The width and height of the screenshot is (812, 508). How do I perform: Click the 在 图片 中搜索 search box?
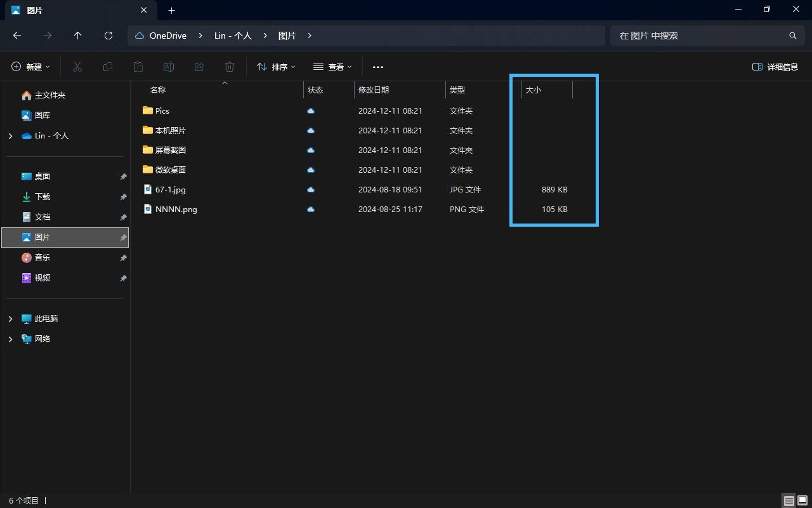tap(698, 36)
